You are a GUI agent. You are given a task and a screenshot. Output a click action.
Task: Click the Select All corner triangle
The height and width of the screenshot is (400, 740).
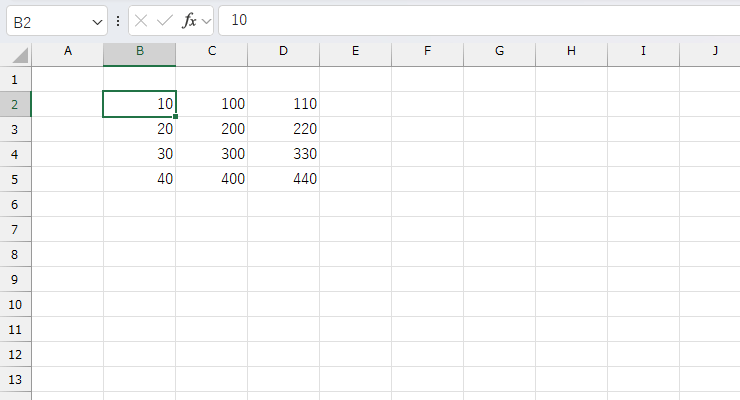pos(21,54)
